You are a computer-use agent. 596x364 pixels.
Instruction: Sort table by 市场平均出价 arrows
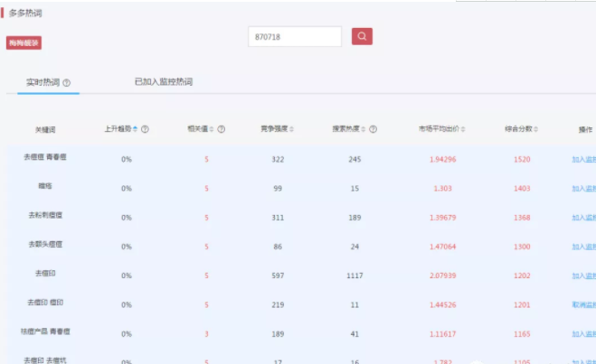pos(466,129)
